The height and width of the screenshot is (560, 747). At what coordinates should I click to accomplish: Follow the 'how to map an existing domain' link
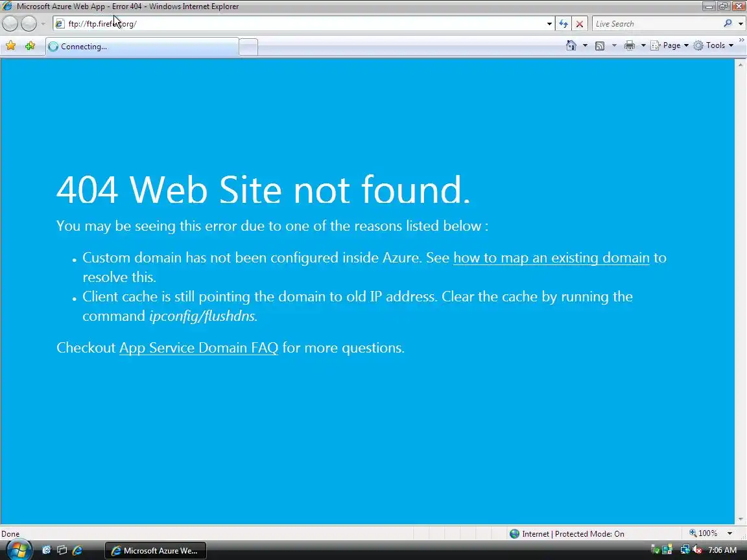point(551,257)
